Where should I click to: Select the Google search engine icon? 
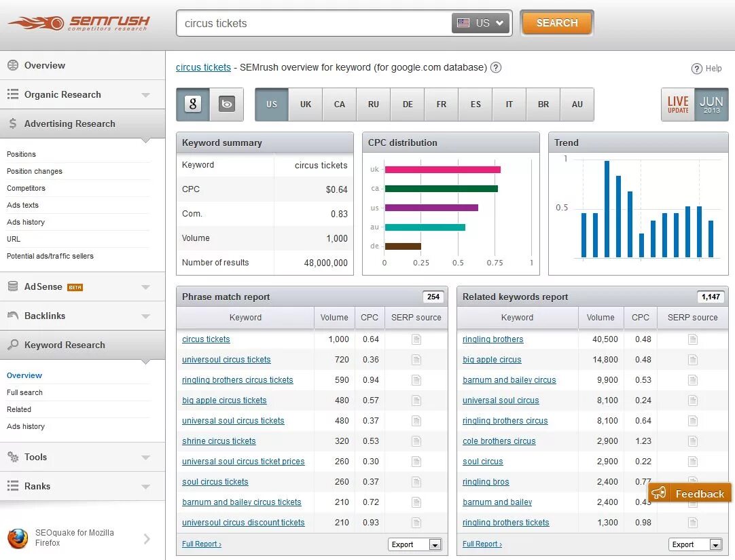pyautogui.click(x=193, y=104)
